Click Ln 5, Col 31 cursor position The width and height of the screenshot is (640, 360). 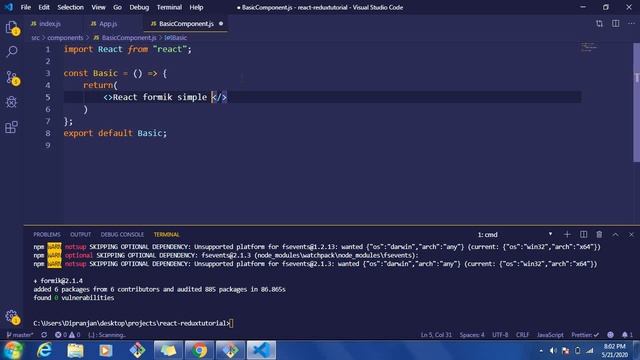pos(436,335)
